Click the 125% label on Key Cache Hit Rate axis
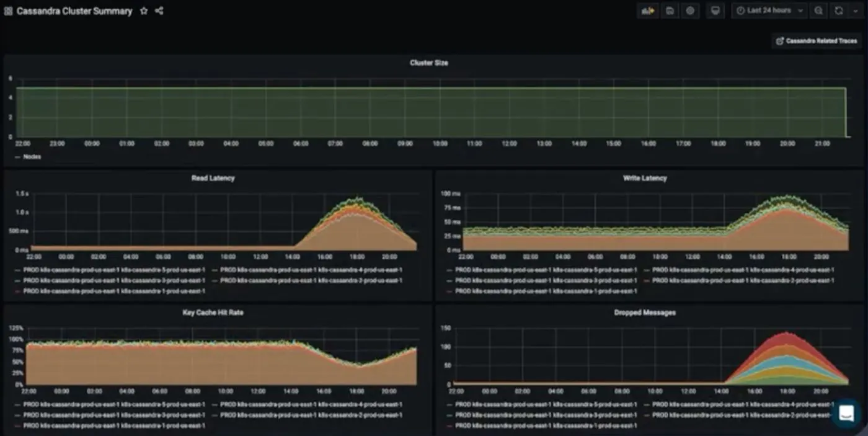This screenshot has width=868, height=436. [x=16, y=328]
